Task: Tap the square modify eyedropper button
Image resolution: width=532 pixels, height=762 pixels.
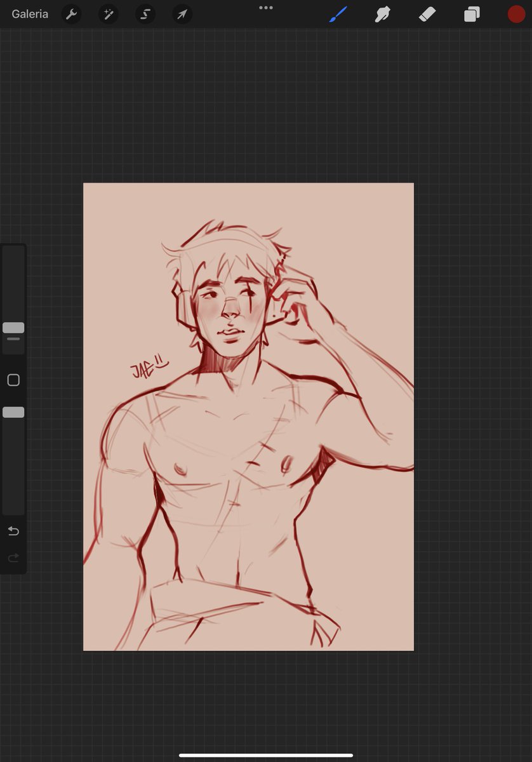Action: point(13,380)
